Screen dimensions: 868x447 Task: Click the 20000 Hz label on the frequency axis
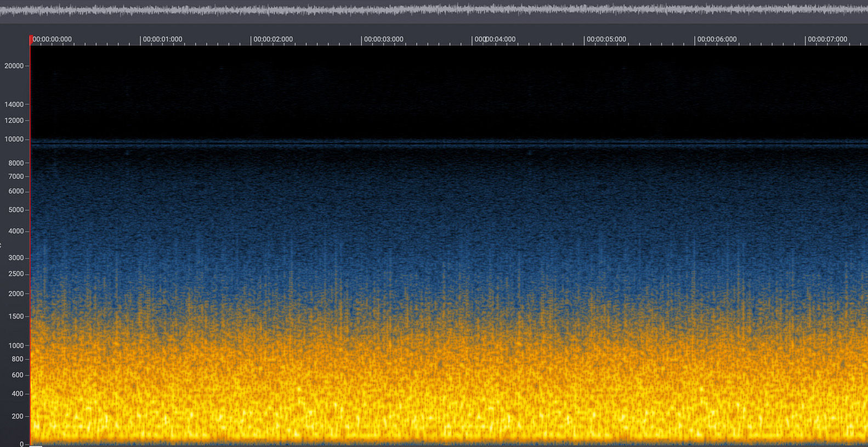[14, 66]
